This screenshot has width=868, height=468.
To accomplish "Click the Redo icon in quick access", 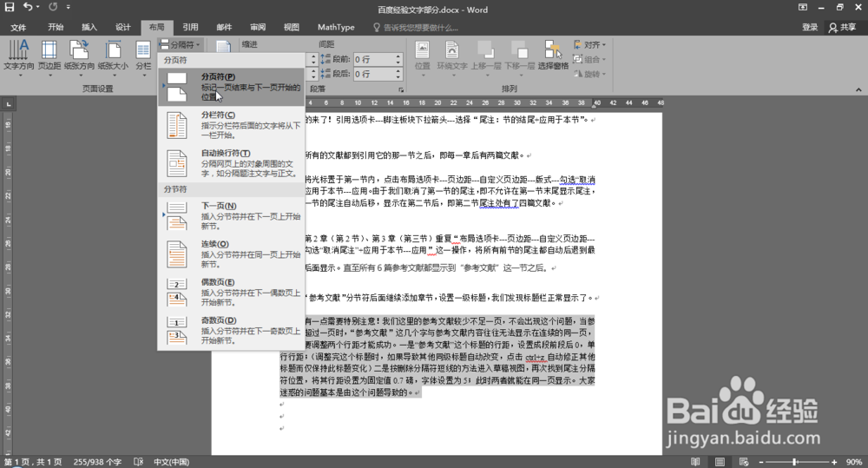I will coord(53,7).
